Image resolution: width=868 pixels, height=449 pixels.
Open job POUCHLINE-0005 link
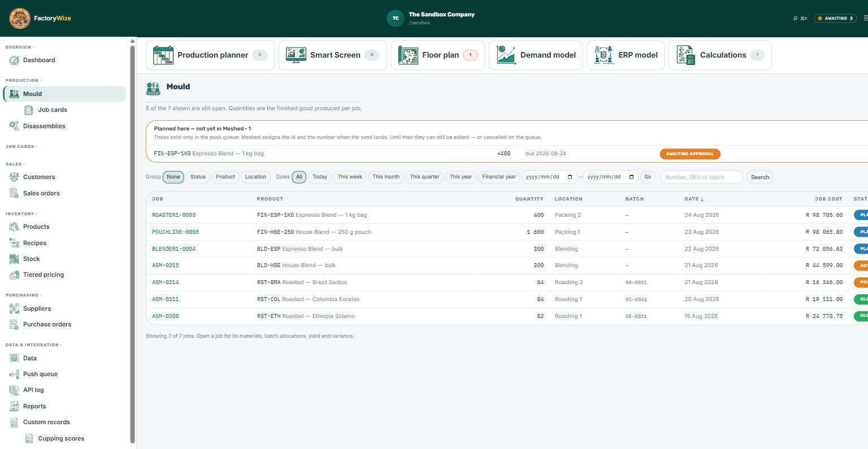[x=176, y=232]
